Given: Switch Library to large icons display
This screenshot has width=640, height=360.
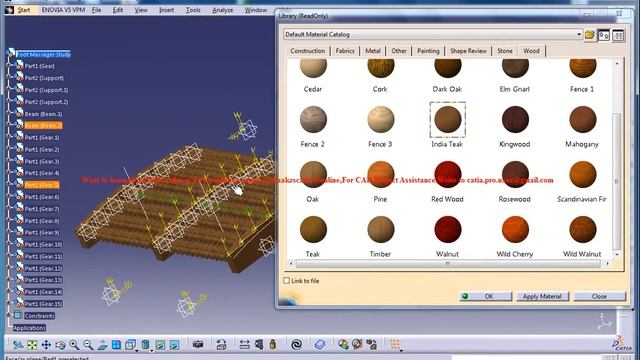Looking at the screenshot, I should [x=604, y=36].
